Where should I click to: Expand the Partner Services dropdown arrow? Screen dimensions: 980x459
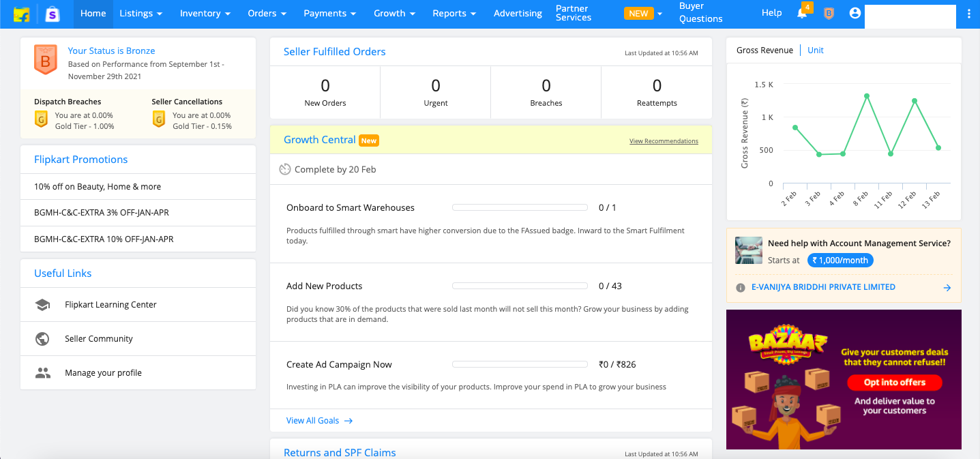coord(659,14)
